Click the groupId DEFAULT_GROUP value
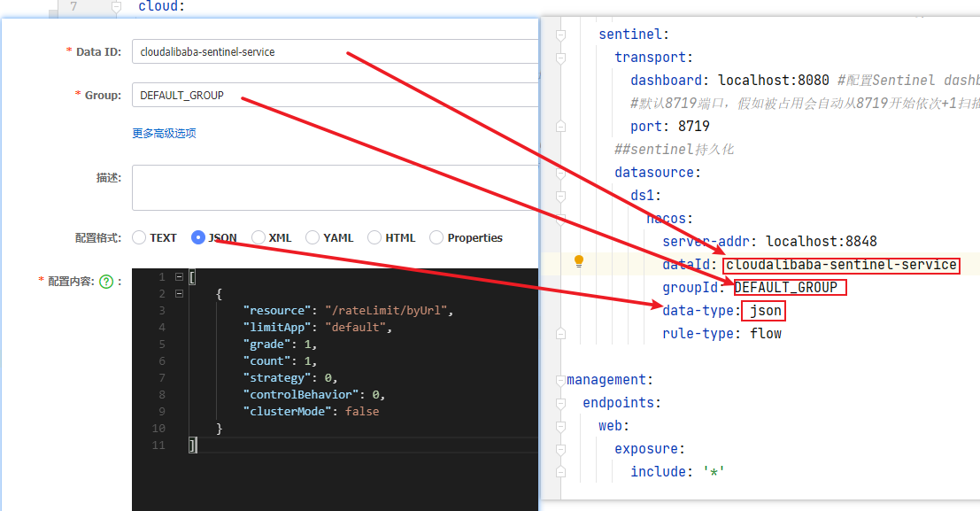 [785, 288]
